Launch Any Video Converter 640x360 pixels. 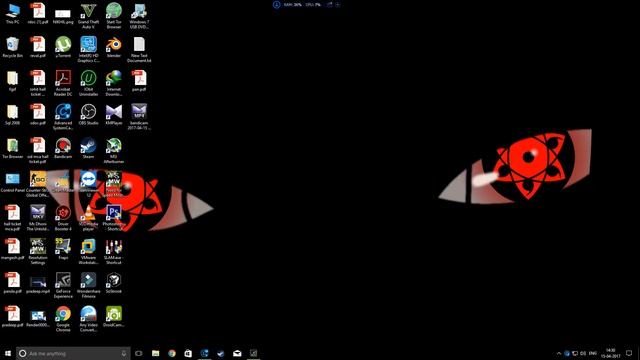click(88, 320)
